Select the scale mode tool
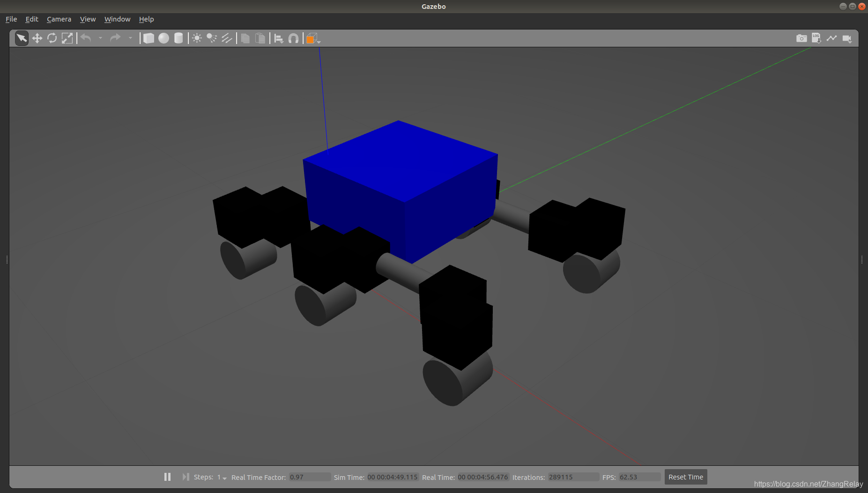 [67, 38]
